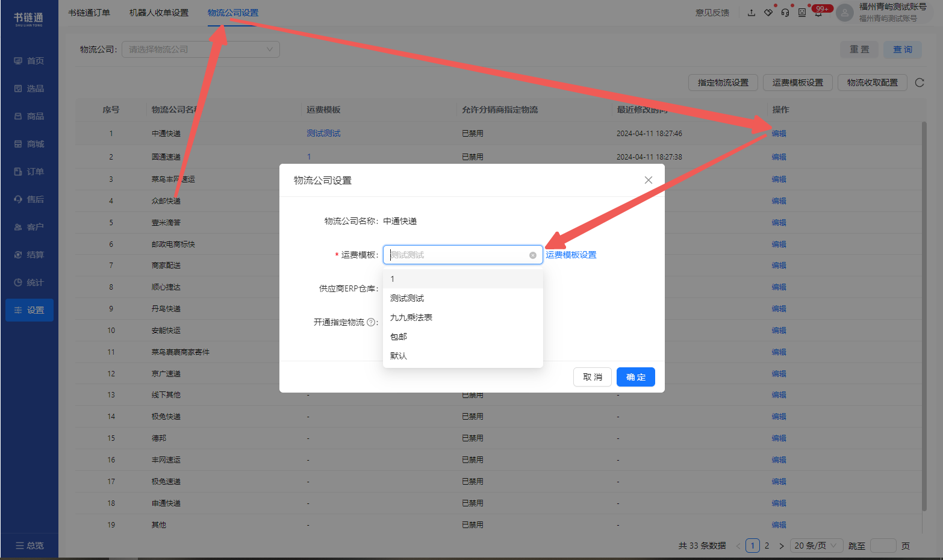Click the 跳至 page number input
The width and height of the screenshot is (943, 560).
point(883,546)
